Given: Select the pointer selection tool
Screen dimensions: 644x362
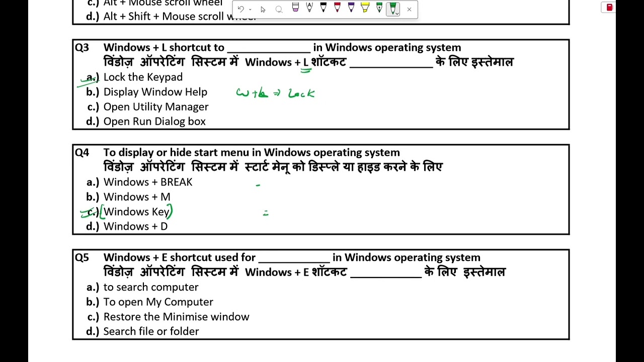Looking at the screenshot, I should [263, 10].
